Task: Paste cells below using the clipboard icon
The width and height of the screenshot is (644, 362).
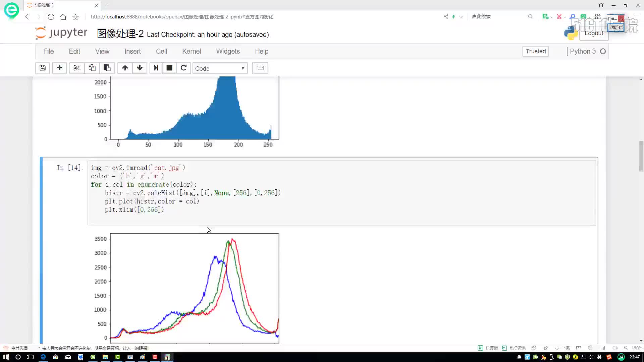Action: [107, 68]
